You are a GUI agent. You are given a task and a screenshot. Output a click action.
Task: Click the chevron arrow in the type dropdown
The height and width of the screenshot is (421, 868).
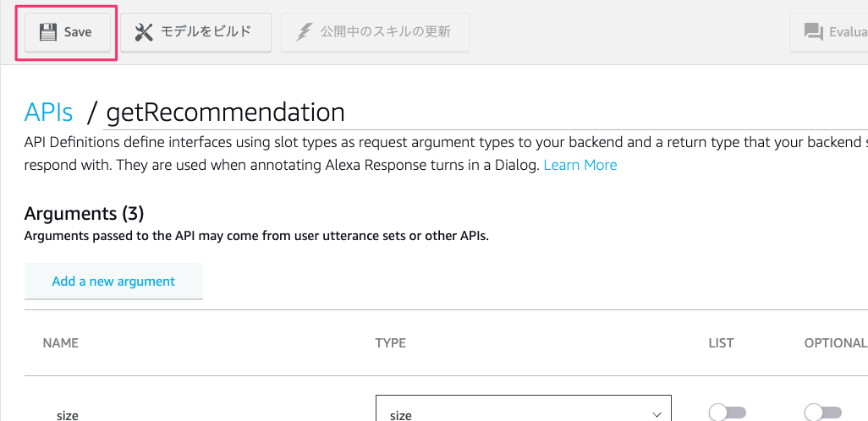(656, 414)
